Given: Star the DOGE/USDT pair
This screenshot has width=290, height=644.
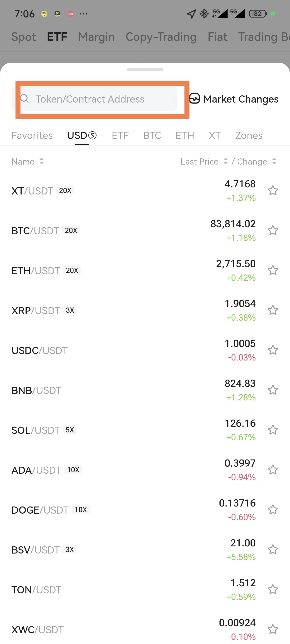Looking at the screenshot, I should coord(273,510).
